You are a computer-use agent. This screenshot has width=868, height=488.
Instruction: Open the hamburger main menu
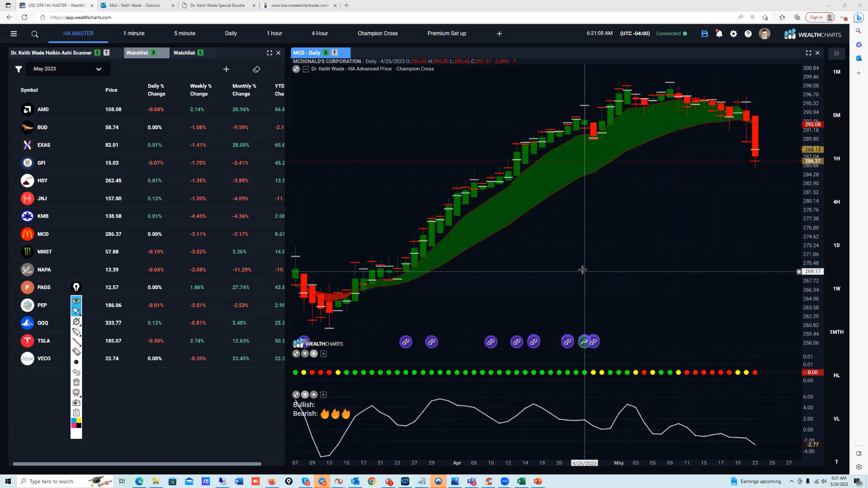14,33
